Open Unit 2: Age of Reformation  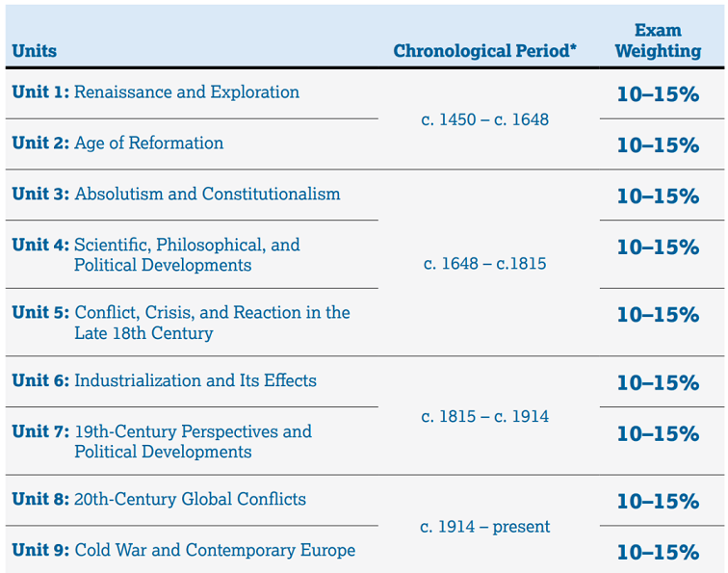[117, 143]
